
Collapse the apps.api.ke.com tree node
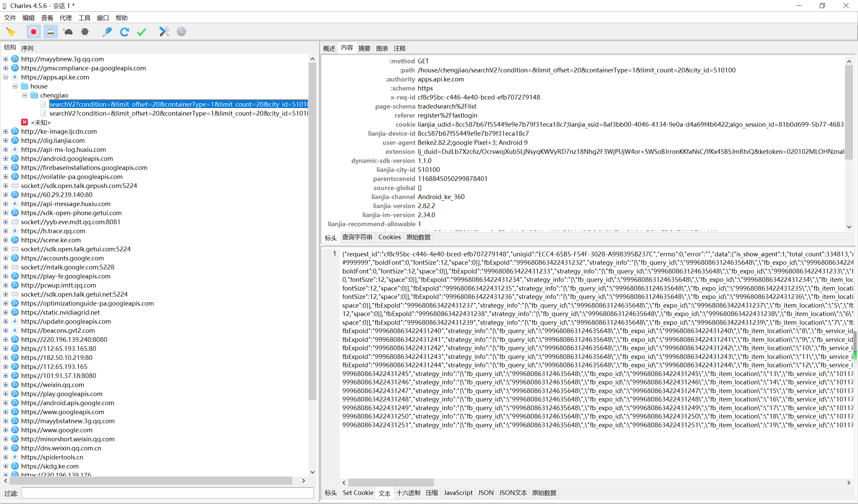click(6, 77)
